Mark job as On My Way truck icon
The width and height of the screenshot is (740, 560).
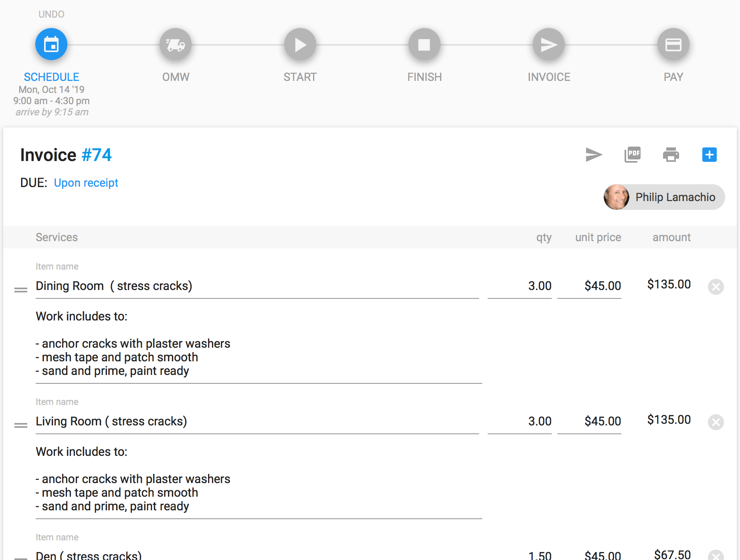pos(176,44)
